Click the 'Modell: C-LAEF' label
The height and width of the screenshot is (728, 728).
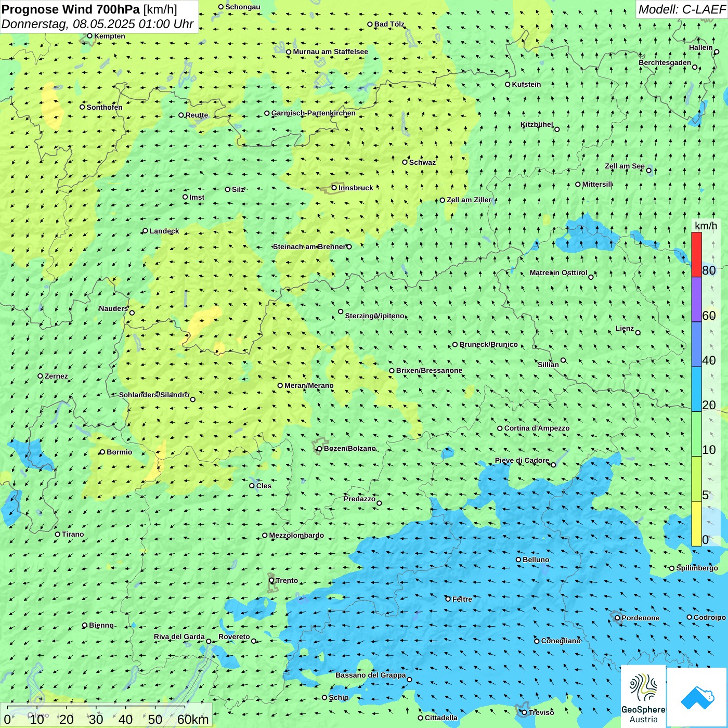pos(682,9)
